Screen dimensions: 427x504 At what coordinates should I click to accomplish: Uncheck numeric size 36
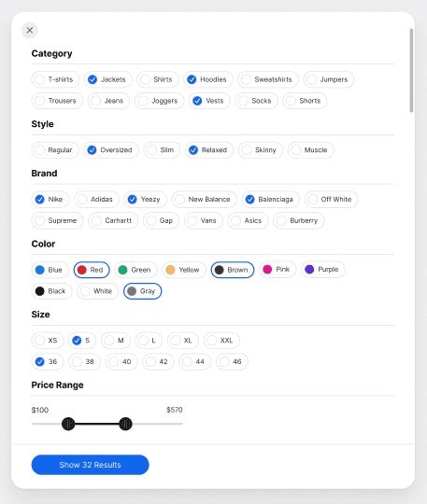coord(48,361)
